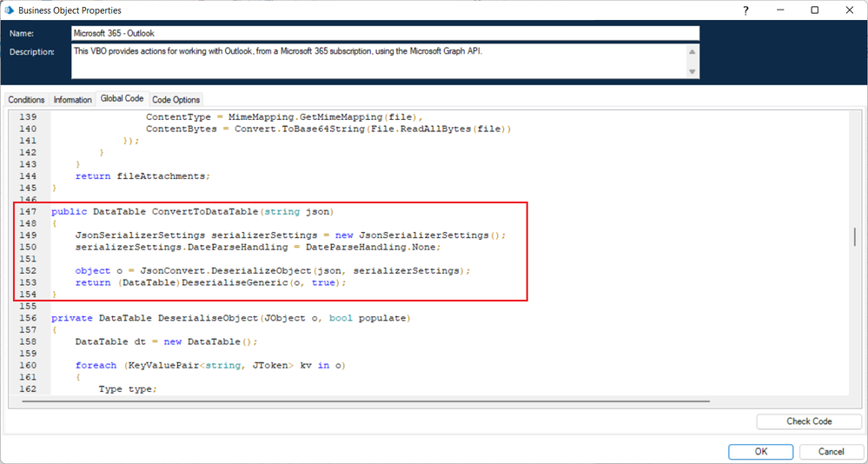Image resolution: width=868 pixels, height=464 pixels.
Task: Click 'Type type;' on line 162
Action: click(x=128, y=389)
